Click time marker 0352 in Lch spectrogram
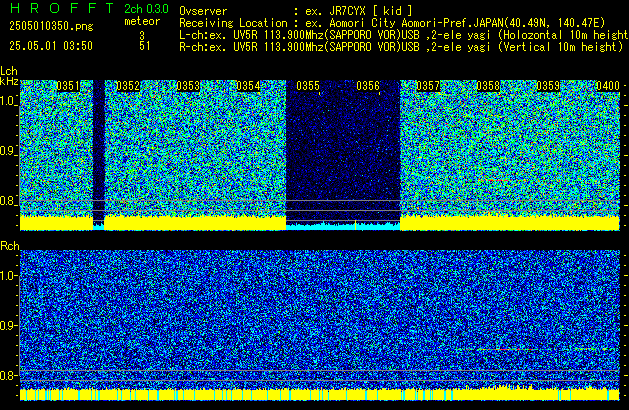629x410 pixels. pos(128,86)
